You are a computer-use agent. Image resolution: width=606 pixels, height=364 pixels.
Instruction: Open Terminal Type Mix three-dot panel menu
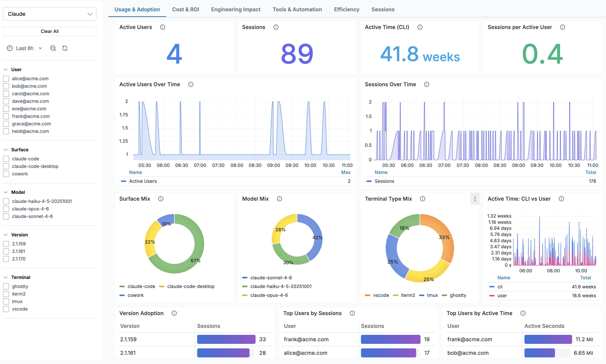(x=475, y=199)
